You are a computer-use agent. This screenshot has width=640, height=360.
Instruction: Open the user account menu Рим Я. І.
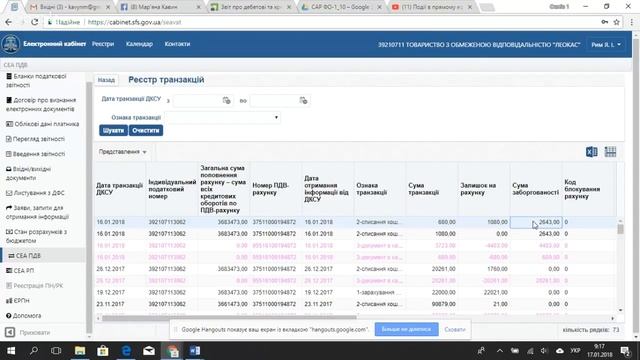tap(606, 44)
